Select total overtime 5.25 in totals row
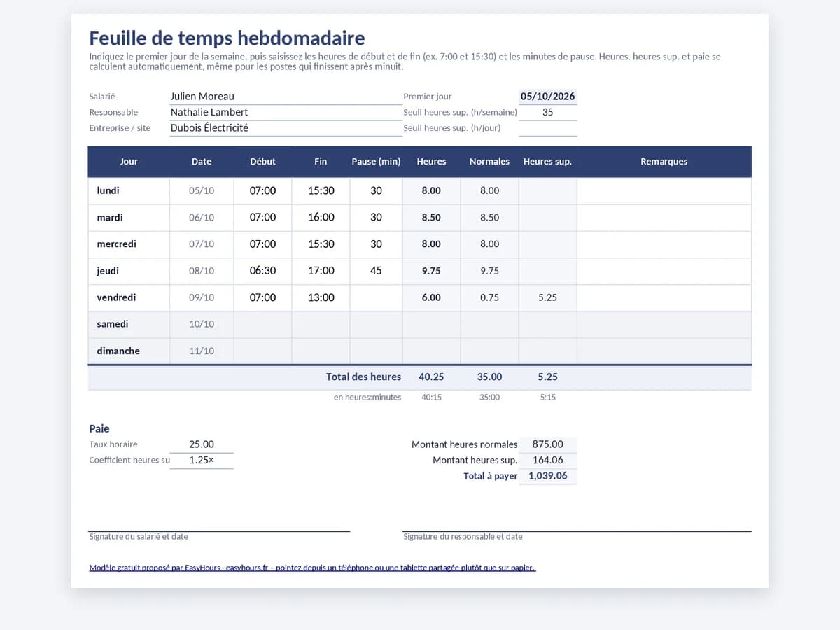The width and height of the screenshot is (840, 630). (x=548, y=377)
